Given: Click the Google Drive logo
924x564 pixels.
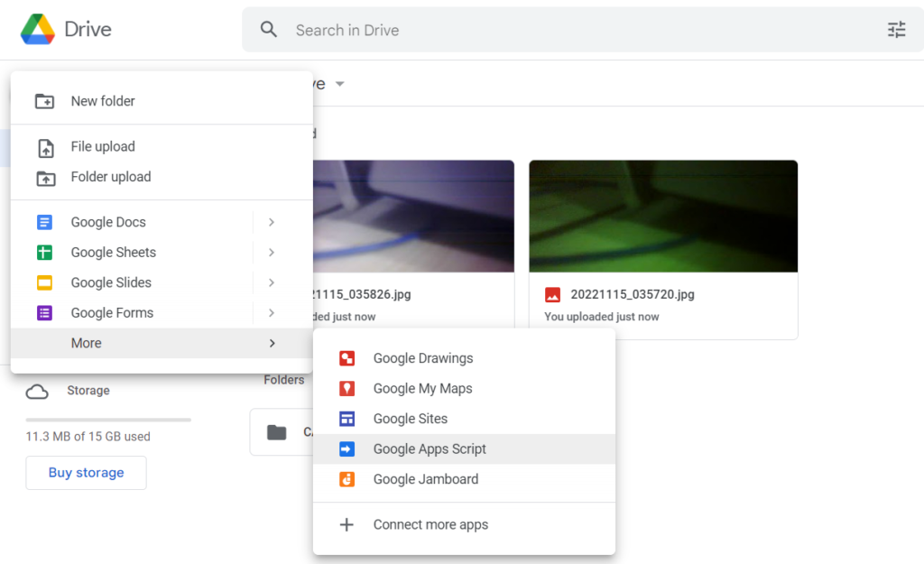Looking at the screenshot, I should coord(37,30).
